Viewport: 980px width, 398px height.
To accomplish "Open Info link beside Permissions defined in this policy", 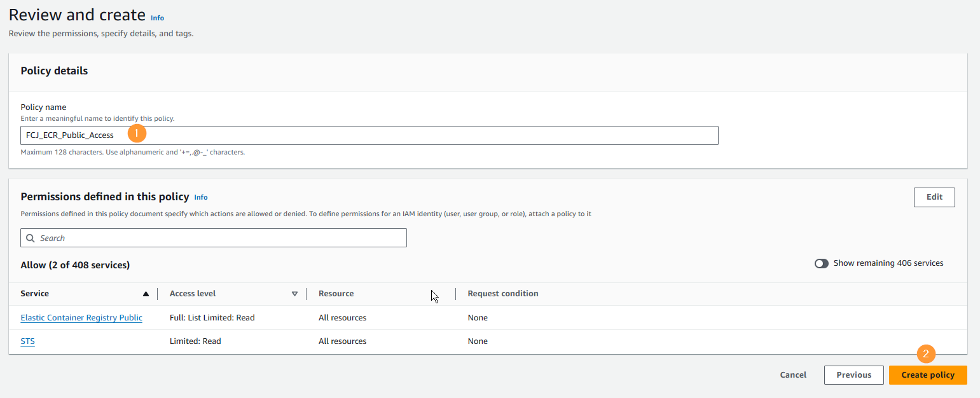I will (201, 197).
